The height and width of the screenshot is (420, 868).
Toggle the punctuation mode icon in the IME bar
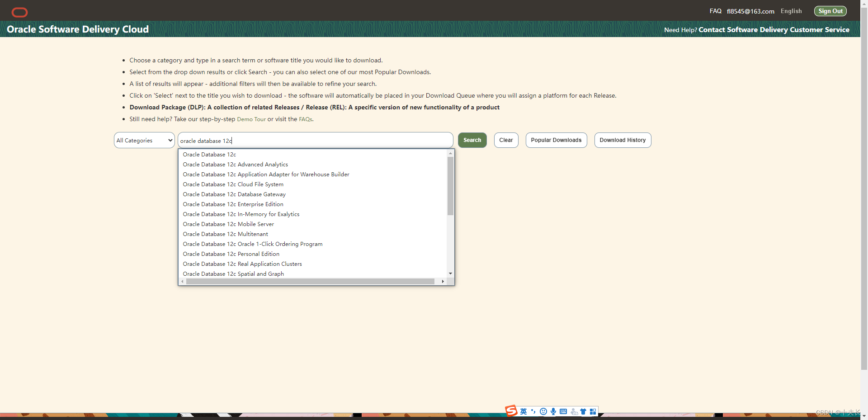pyautogui.click(x=533, y=411)
